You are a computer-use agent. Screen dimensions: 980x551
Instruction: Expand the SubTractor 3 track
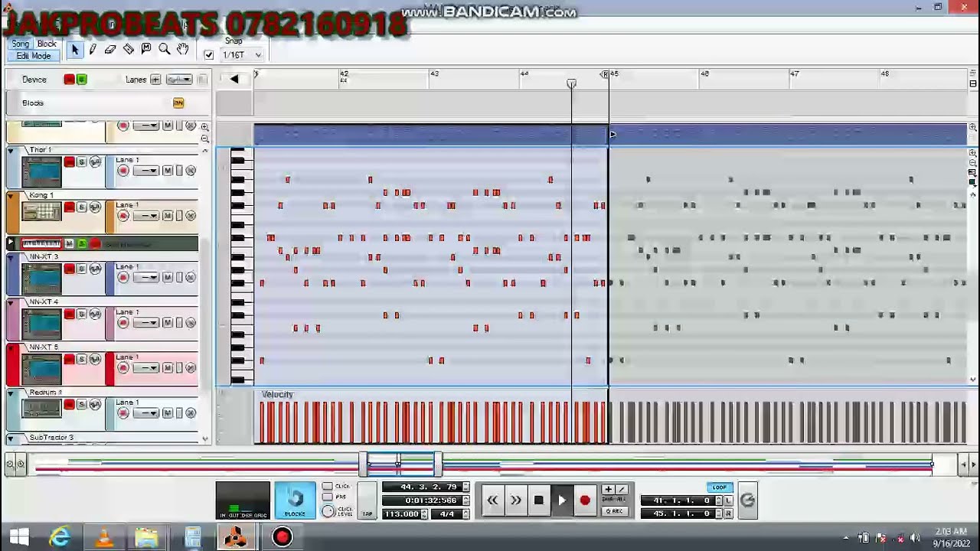(11, 438)
